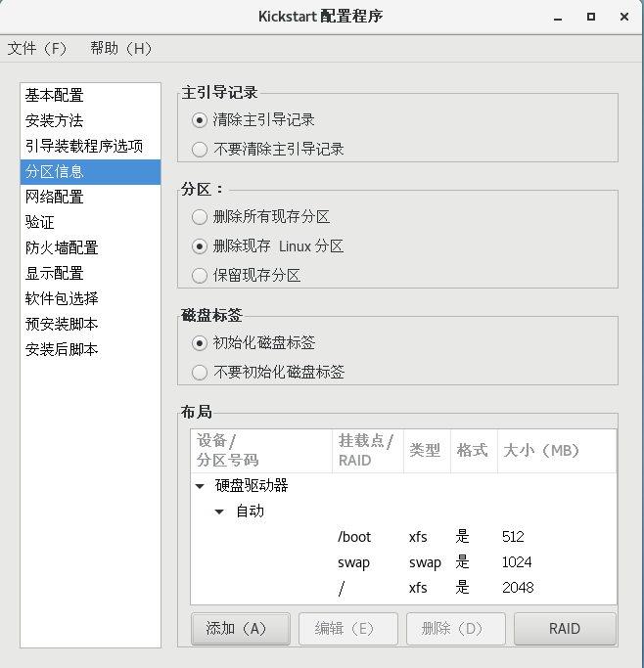Click the 添加 (A) button

coord(241,628)
